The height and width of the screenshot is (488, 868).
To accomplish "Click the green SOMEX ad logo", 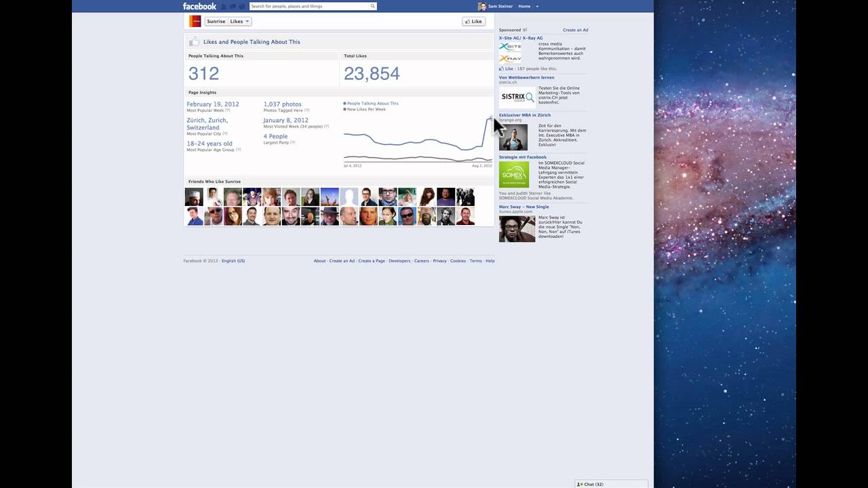I will click(514, 174).
